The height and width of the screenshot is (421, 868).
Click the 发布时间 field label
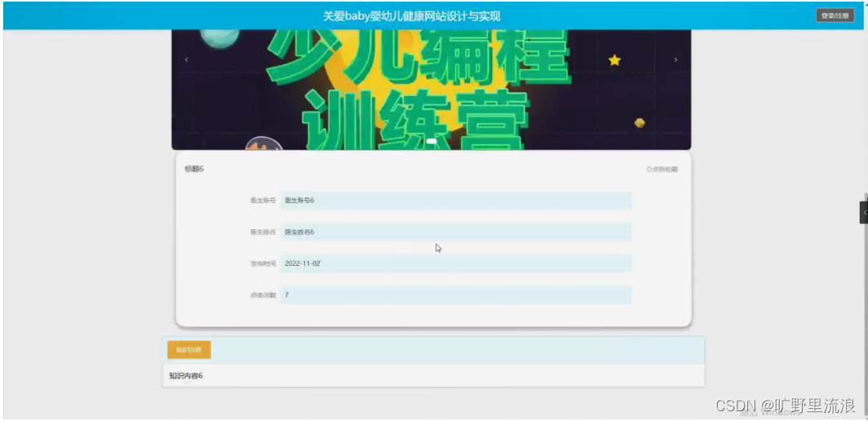point(263,264)
